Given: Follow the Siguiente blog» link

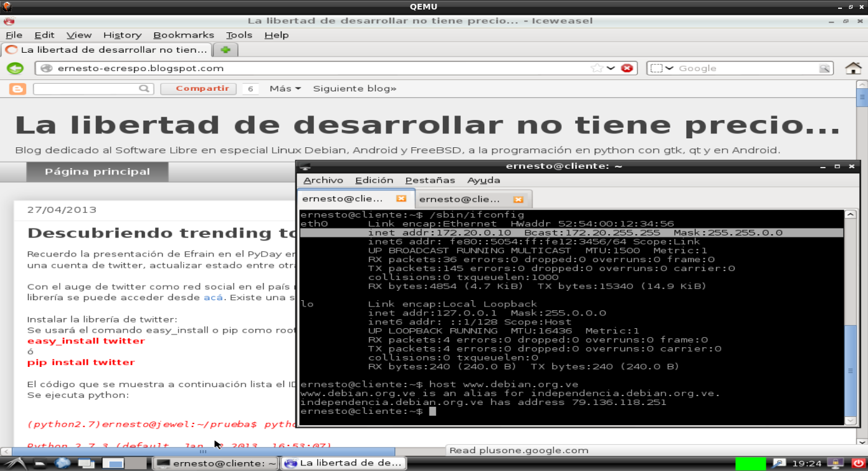Looking at the screenshot, I should [x=355, y=89].
